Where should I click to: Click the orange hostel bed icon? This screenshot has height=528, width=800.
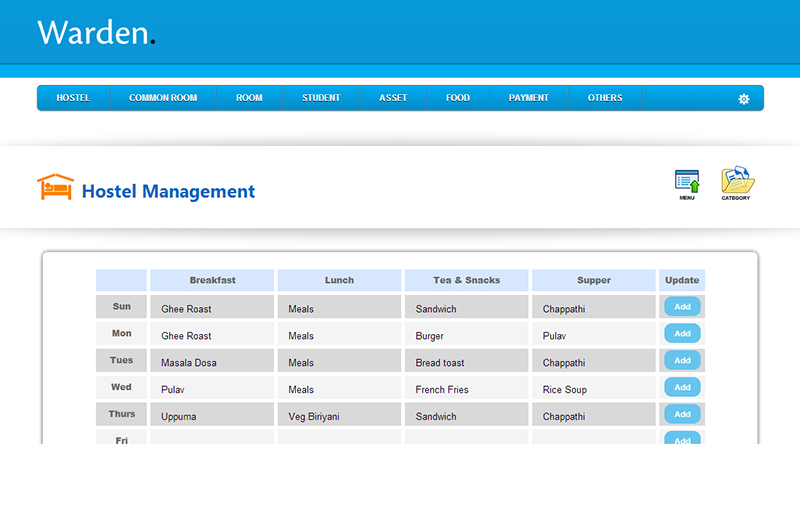pos(55,188)
